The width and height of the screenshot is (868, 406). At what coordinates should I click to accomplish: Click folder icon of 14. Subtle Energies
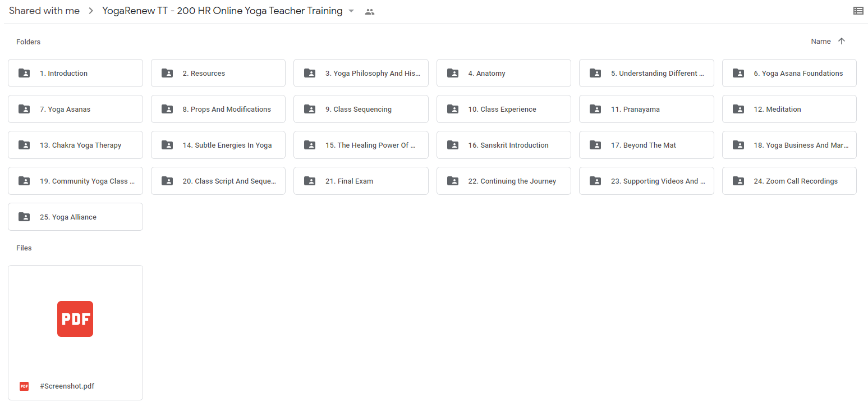click(x=167, y=145)
